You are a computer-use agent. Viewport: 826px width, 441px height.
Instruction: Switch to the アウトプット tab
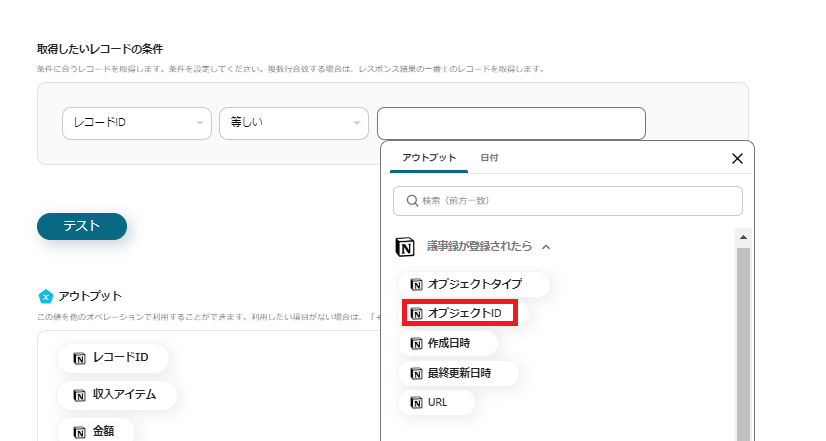429,158
